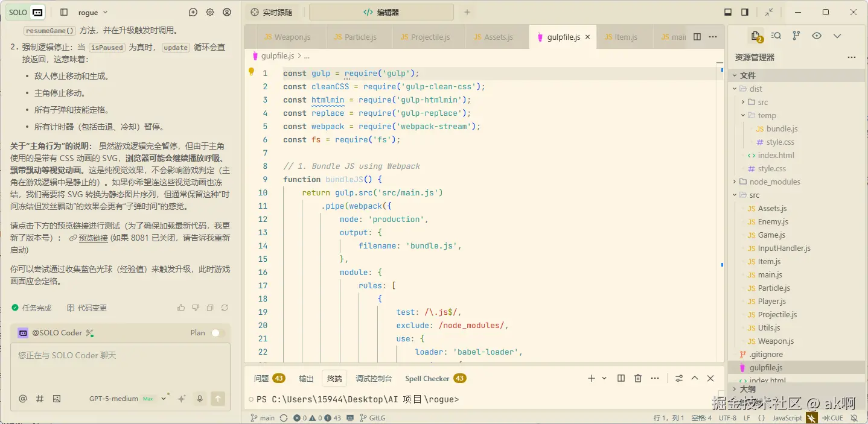
Task: Toggle the Plan mode switch
Action: pos(217,333)
